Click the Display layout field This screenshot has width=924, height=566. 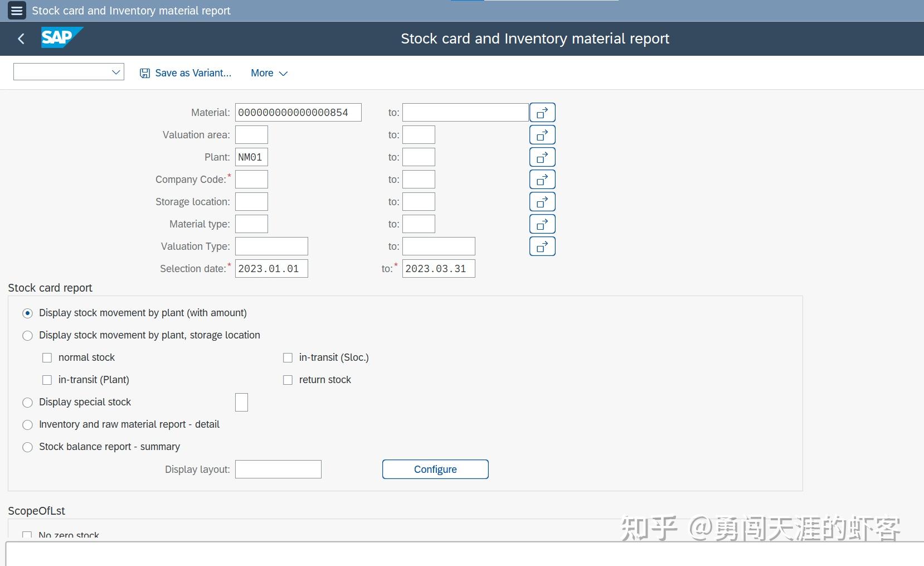(x=278, y=470)
